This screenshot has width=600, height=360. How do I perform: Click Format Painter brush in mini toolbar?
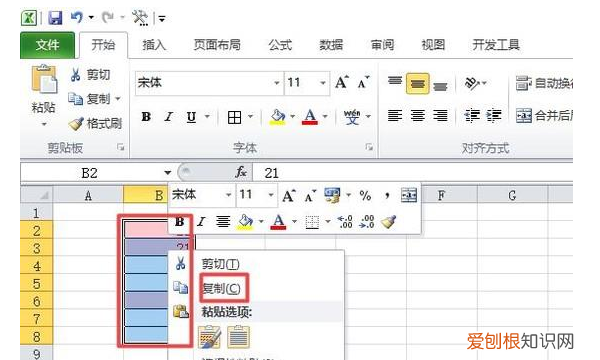coord(388,222)
